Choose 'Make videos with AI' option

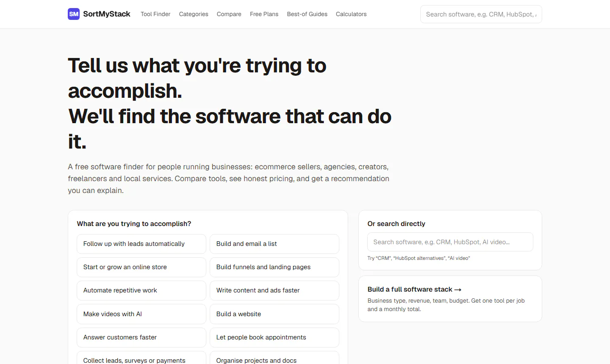click(x=141, y=314)
